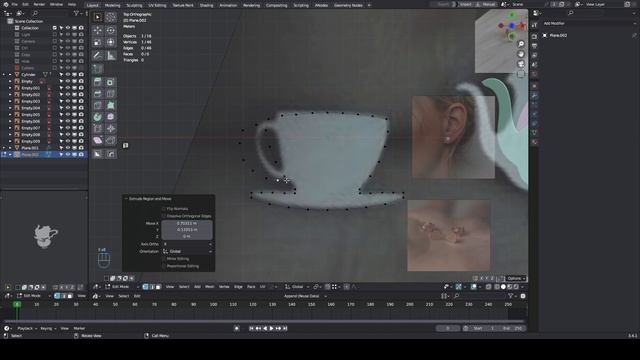Select the Poly Build tool
640x360 pixels.
coord(110,105)
